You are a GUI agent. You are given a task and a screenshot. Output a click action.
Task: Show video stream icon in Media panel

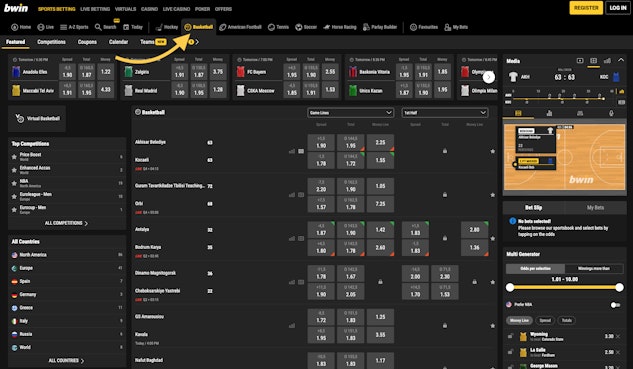click(x=580, y=61)
